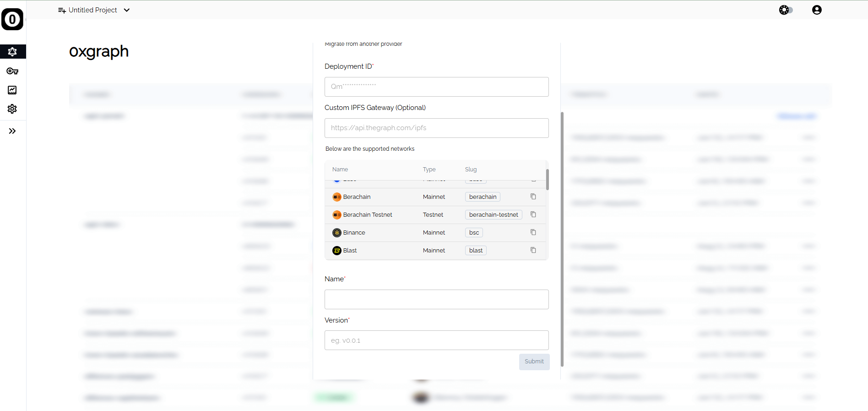The width and height of the screenshot is (868, 411).
Task: Focus the Name input field
Action: coord(436,299)
